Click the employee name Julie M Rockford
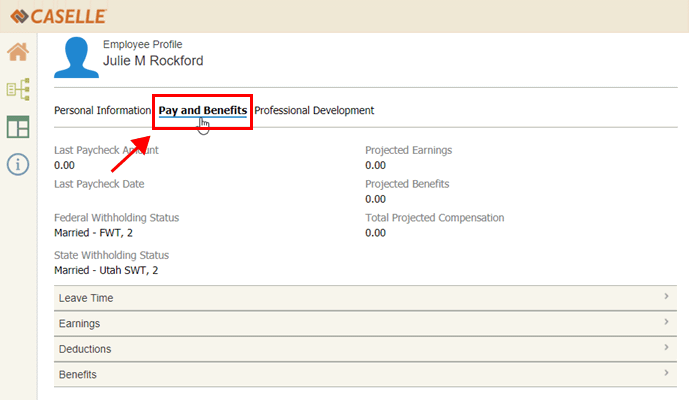The image size is (689, 400). 153,61
